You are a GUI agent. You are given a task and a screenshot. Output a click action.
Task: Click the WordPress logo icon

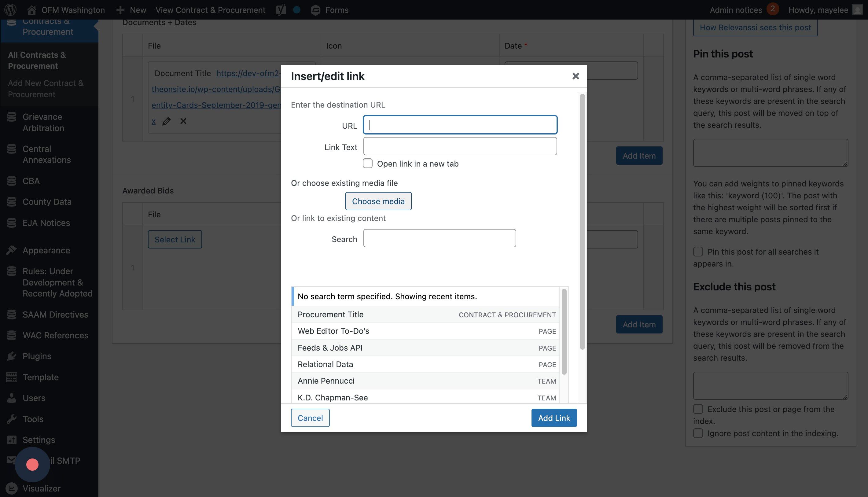click(10, 9)
